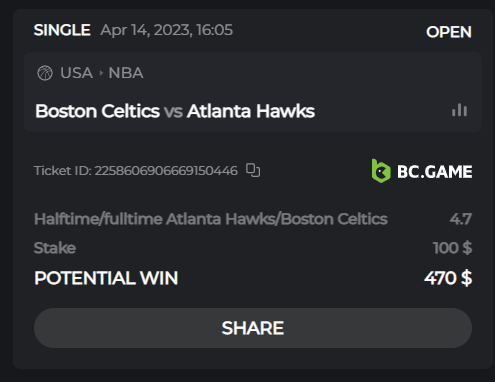Click the SINGLE bet type label
The width and height of the screenshot is (495, 382).
(x=62, y=30)
